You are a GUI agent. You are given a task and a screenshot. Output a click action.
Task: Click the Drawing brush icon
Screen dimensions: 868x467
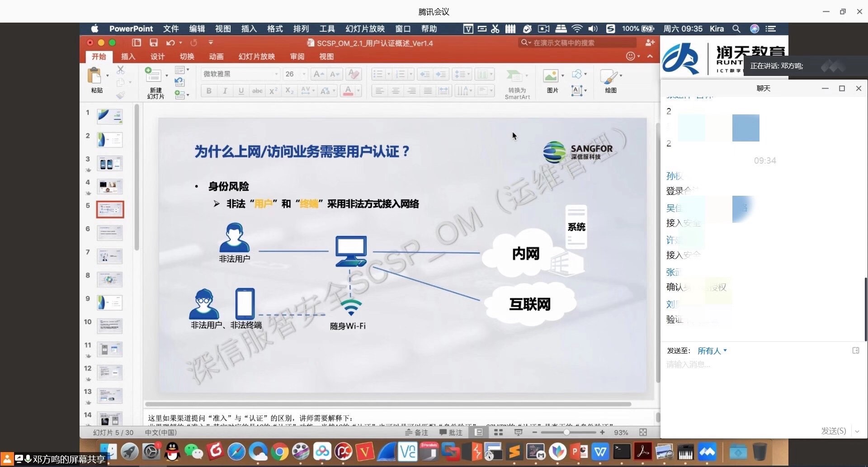pos(609,76)
